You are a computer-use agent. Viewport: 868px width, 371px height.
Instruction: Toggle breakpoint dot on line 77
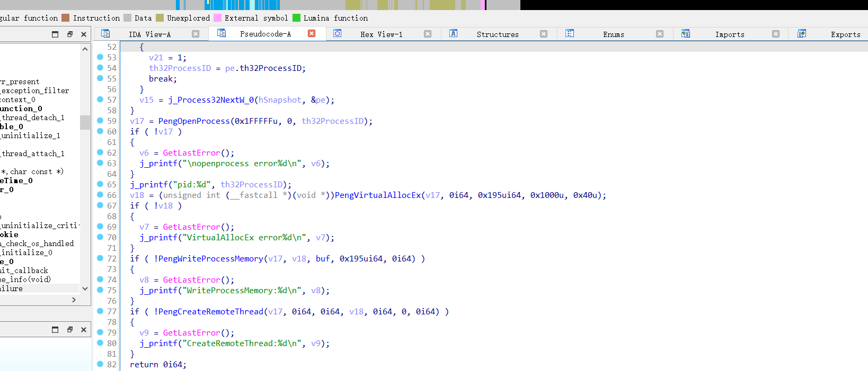tap(100, 311)
